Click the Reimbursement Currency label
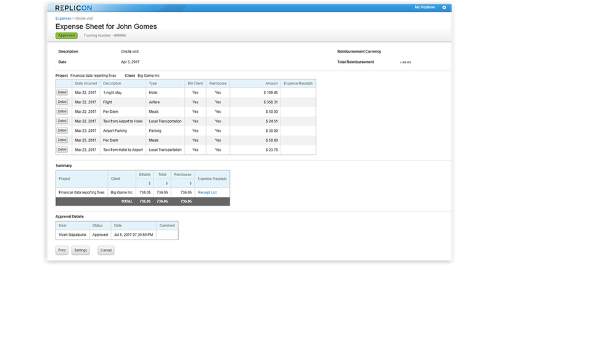Viewport: 592px width, 364px height. pyautogui.click(x=359, y=52)
